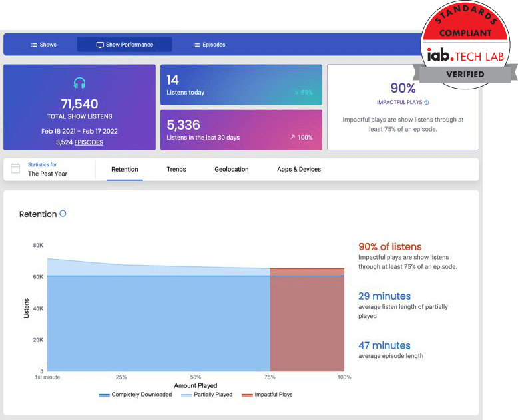The width and height of the screenshot is (518, 420).
Task: Click the Retention info icon
Action: tap(63, 213)
